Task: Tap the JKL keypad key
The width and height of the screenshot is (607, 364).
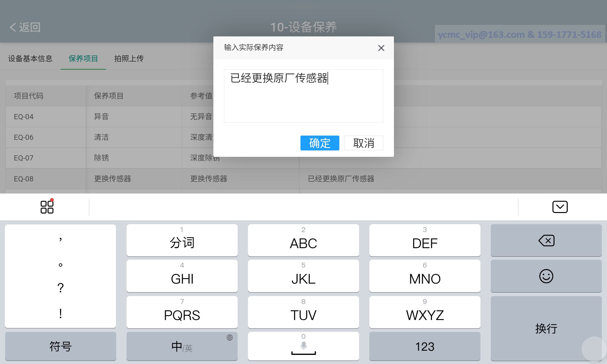Action: pos(303,276)
